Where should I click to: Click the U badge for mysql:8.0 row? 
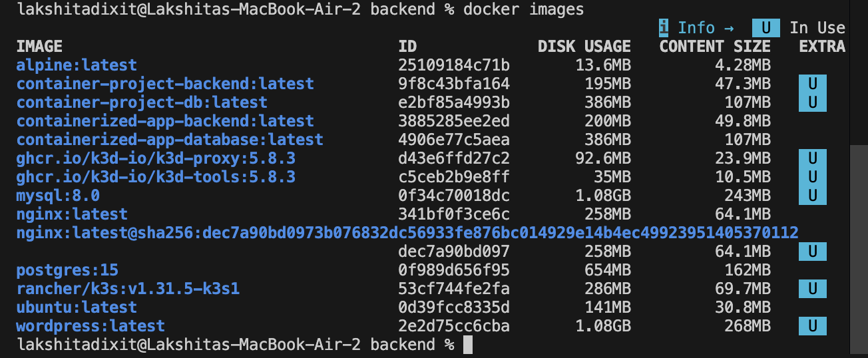pyautogui.click(x=812, y=196)
